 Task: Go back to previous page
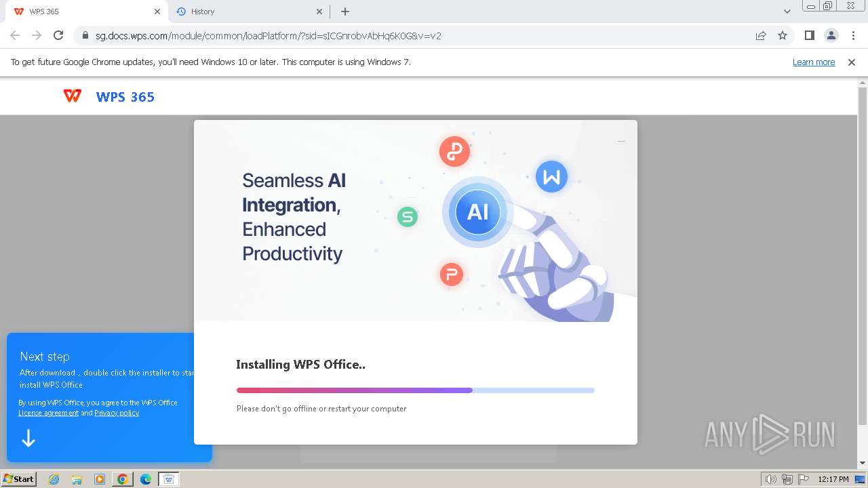pyautogui.click(x=15, y=35)
